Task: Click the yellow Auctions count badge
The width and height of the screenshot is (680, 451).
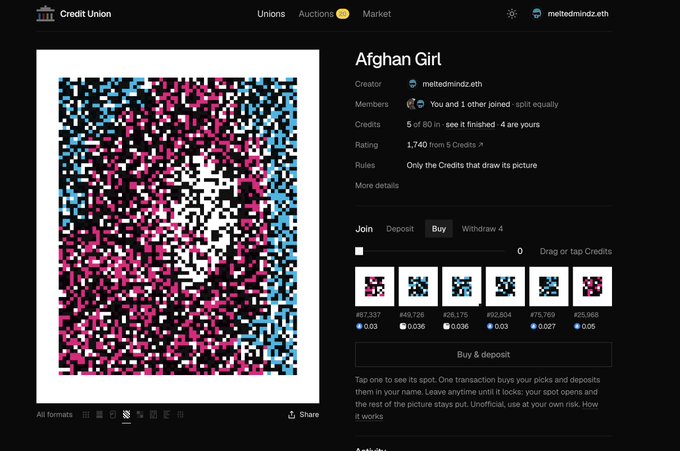Action: [342, 14]
